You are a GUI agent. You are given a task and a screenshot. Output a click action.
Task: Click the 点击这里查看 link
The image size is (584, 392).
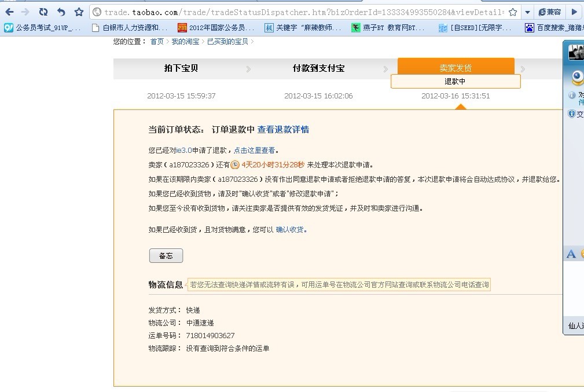(x=255, y=150)
